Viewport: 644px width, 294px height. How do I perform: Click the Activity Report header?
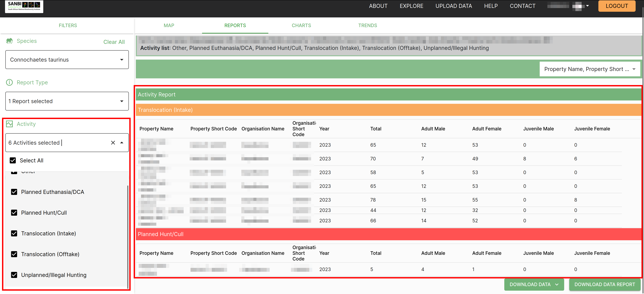pos(389,95)
